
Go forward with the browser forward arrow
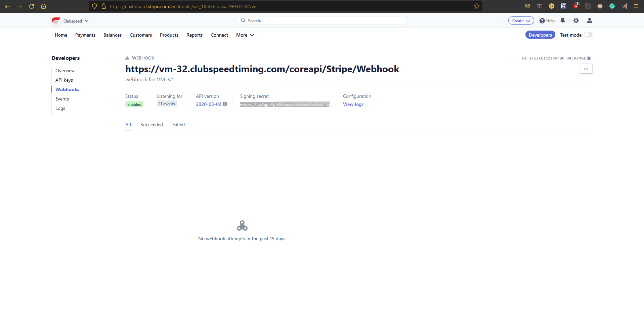19,6
